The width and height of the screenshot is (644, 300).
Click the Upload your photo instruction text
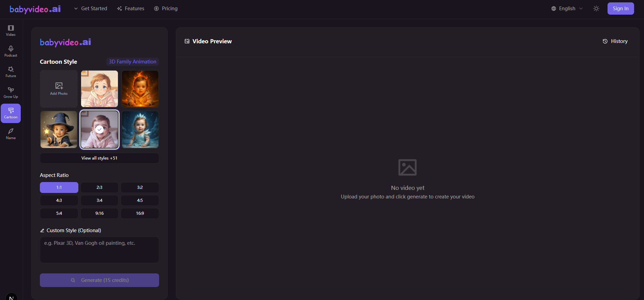point(408,197)
